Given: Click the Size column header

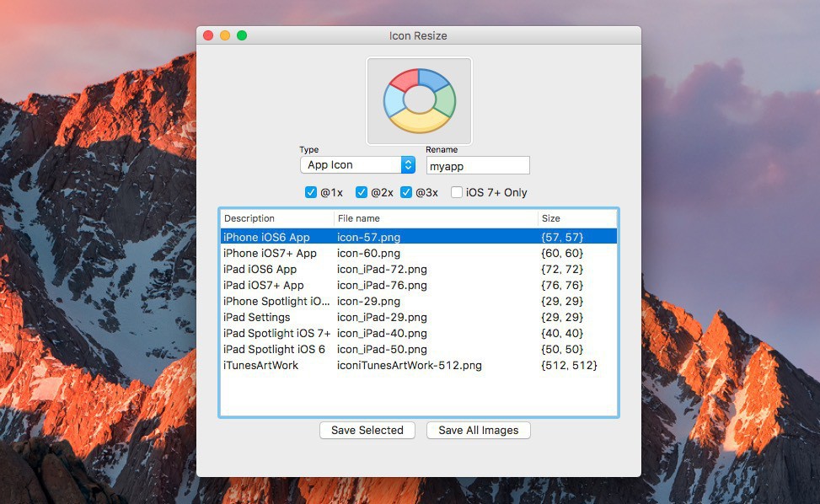Looking at the screenshot, I should pyautogui.click(x=576, y=218).
